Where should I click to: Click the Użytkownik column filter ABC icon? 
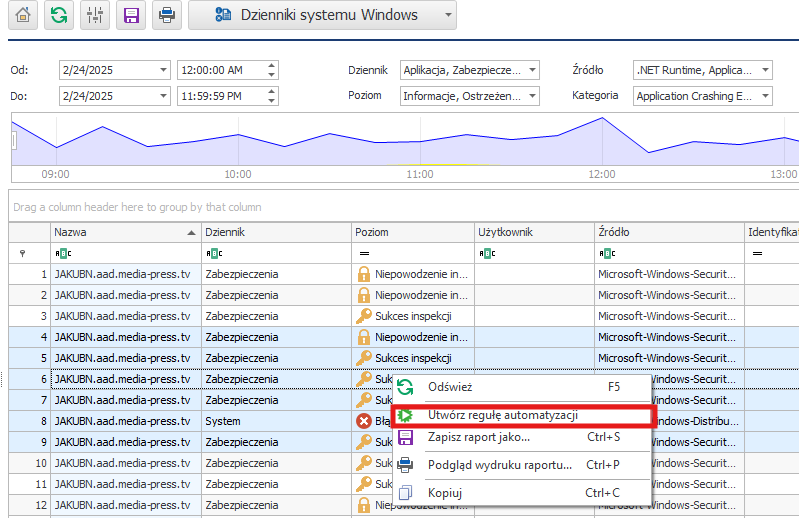coord(487,253)
